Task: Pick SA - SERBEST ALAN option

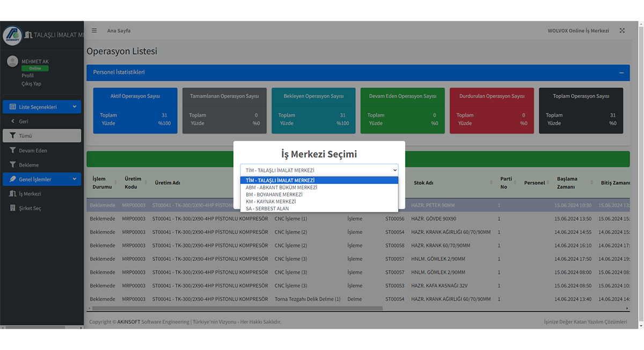Action: [x=267, y=208]
